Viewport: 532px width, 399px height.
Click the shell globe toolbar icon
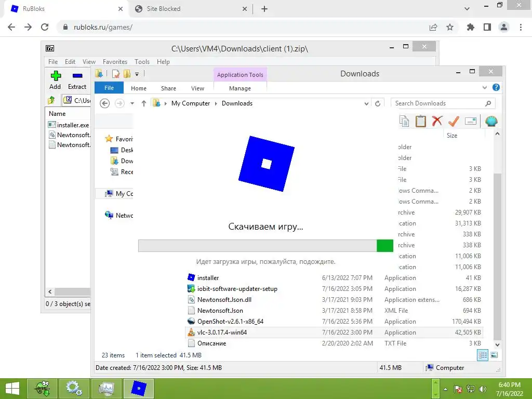point(491,121)
